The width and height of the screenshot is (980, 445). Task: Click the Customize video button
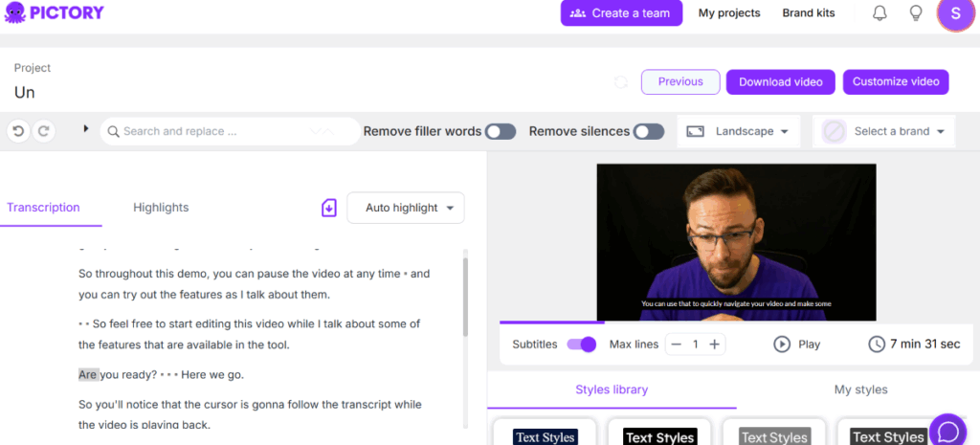coord(896,82)
